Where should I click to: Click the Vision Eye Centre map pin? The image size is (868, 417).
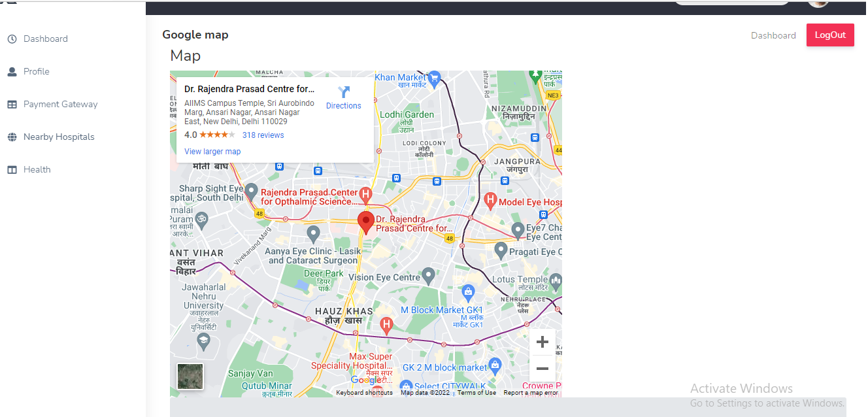pos(428,275)
